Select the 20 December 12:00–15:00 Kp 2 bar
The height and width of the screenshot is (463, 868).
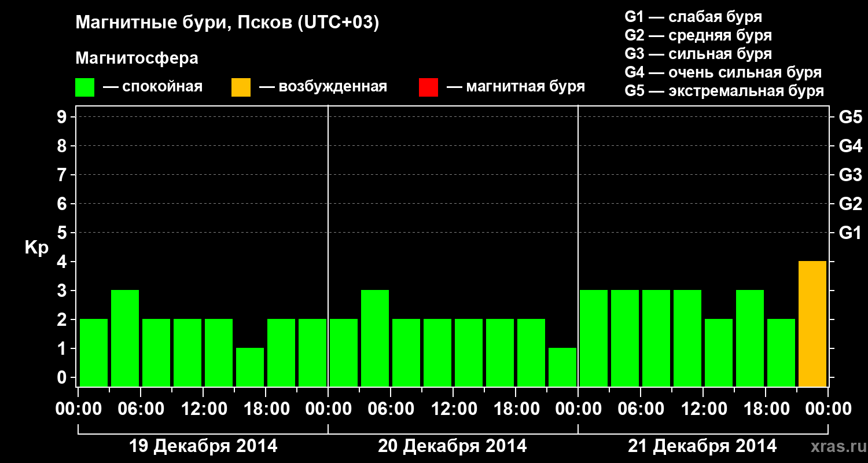(x=469, y=353)
